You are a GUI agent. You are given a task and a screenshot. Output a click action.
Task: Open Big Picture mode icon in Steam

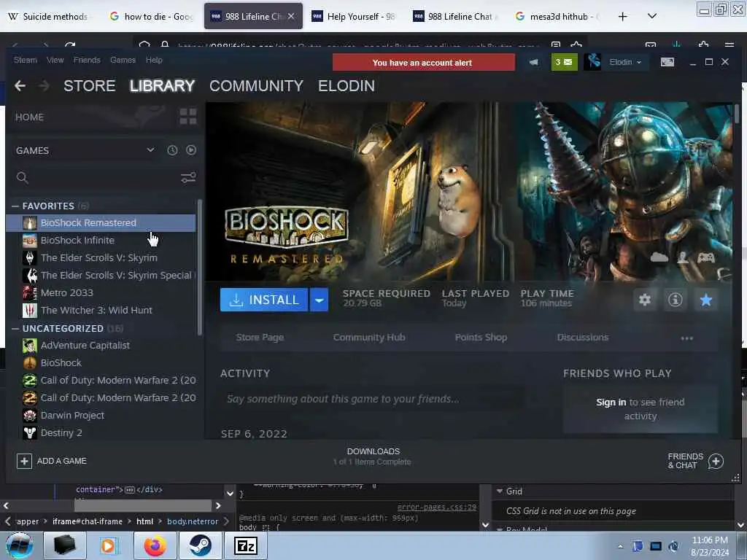click(x=667, y=62)
